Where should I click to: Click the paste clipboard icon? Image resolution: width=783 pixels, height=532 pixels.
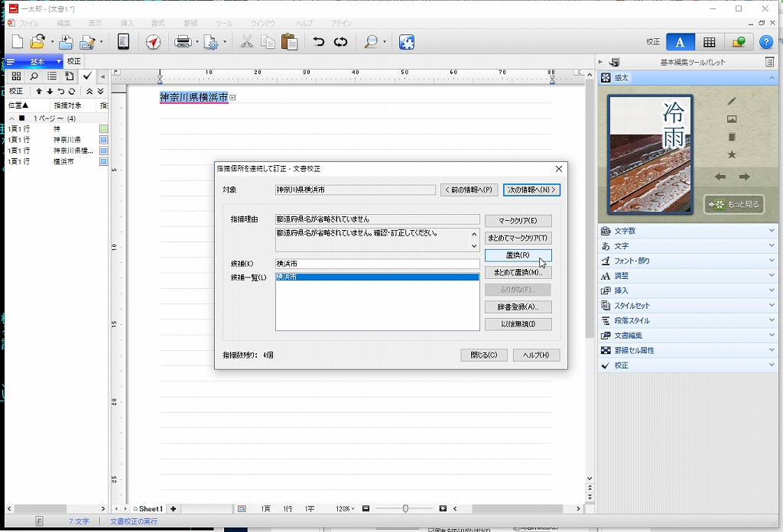(x=289, y=42)
